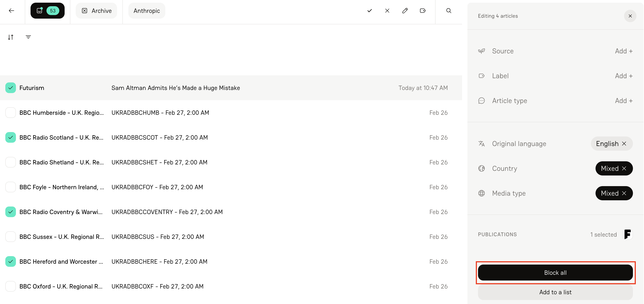This screenshot has height=304, width=644.
Task: Remove the English original language tag
Action: pos(624,143)
